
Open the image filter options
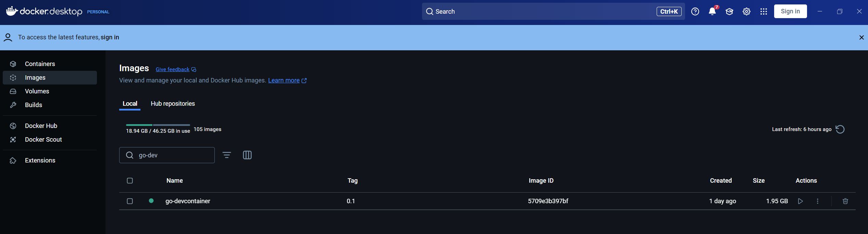[x=227, y=155]
